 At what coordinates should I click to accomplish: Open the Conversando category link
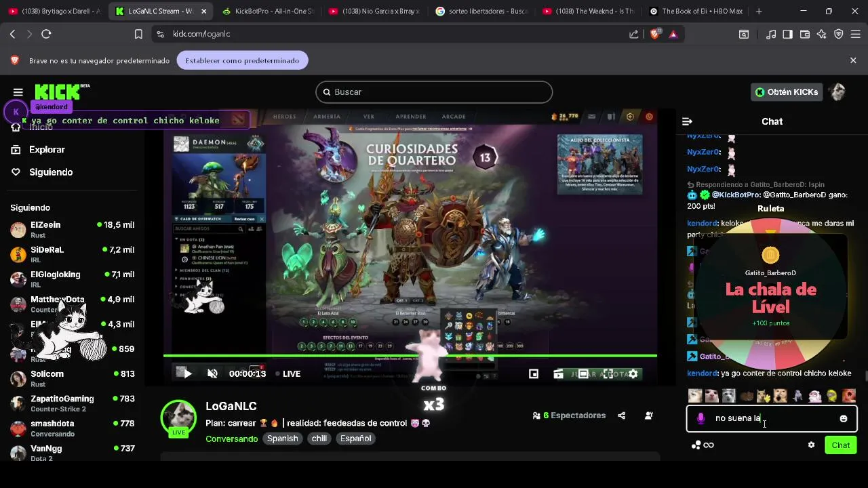231,439
